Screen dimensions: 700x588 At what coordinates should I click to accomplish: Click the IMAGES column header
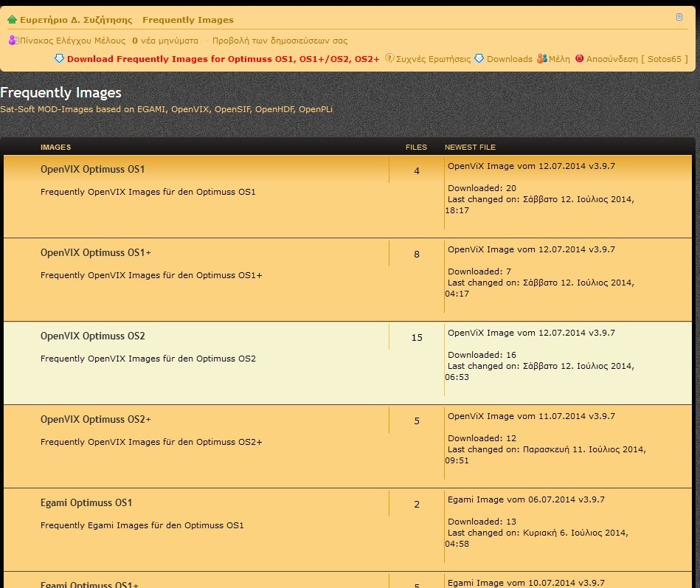(x=56, y=148)
